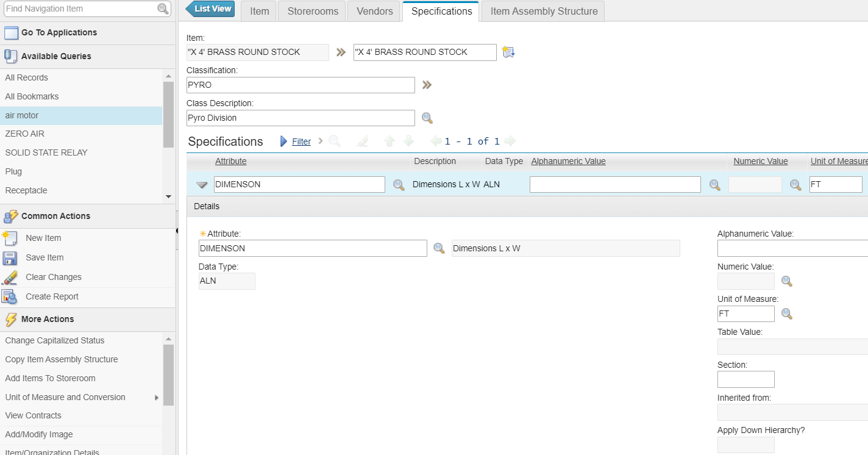Open the Specifications Filter link

pyautogui.click(x=301, y=142)
